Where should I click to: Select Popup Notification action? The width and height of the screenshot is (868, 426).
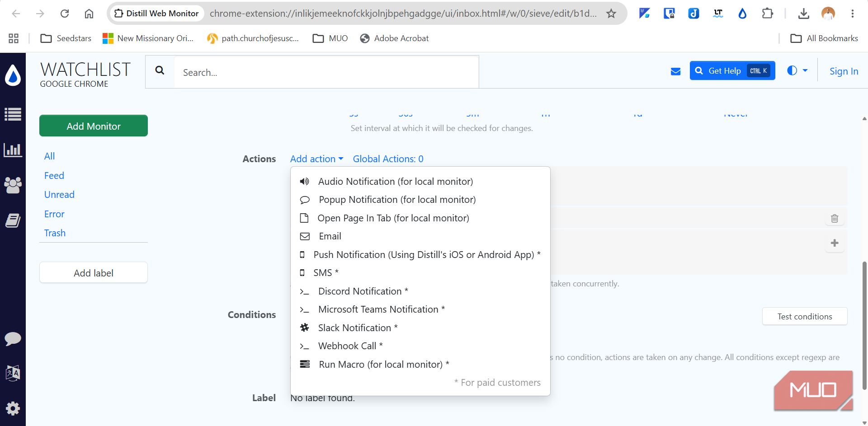(420, 200)
